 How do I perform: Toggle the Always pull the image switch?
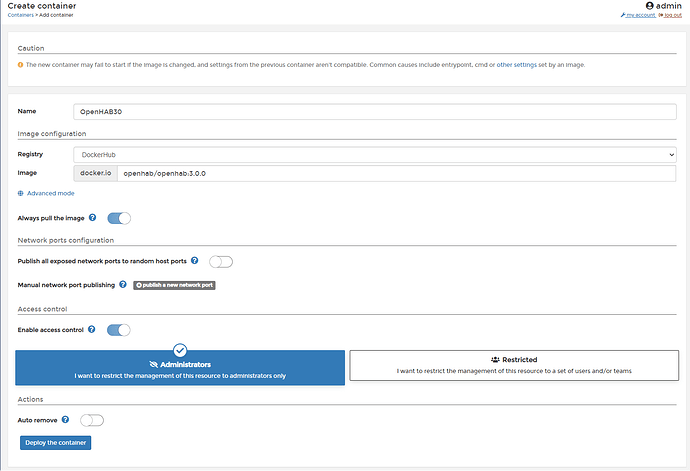[x=119, y=218]
